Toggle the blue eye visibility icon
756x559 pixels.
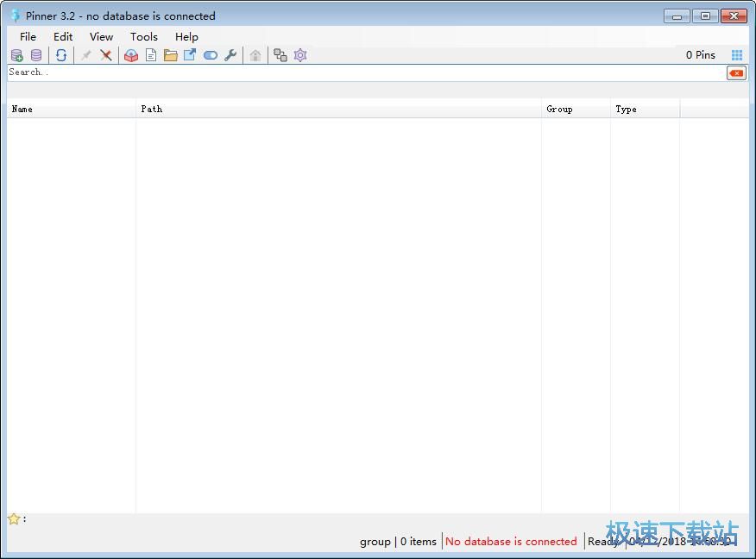pyautogui.click(x=211, y=54)
